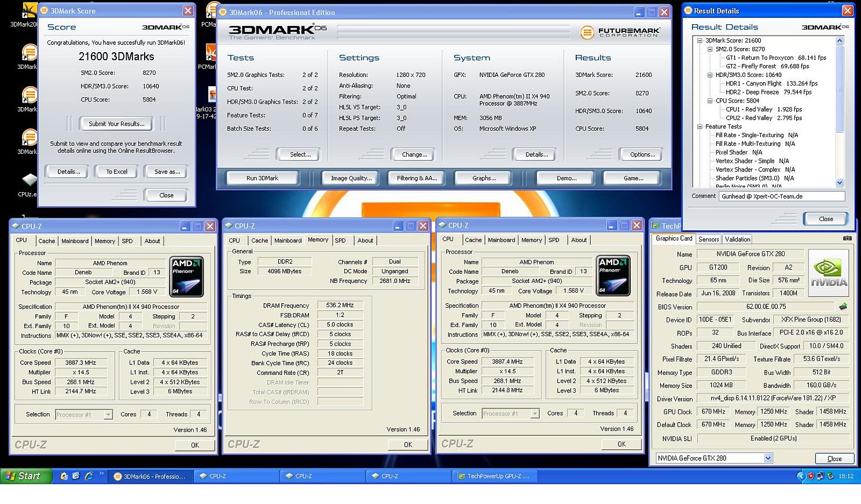Click Submit Your Results button
Image resolution: width=861 pixels, height=504 pixels.
[x=116, y=123]
